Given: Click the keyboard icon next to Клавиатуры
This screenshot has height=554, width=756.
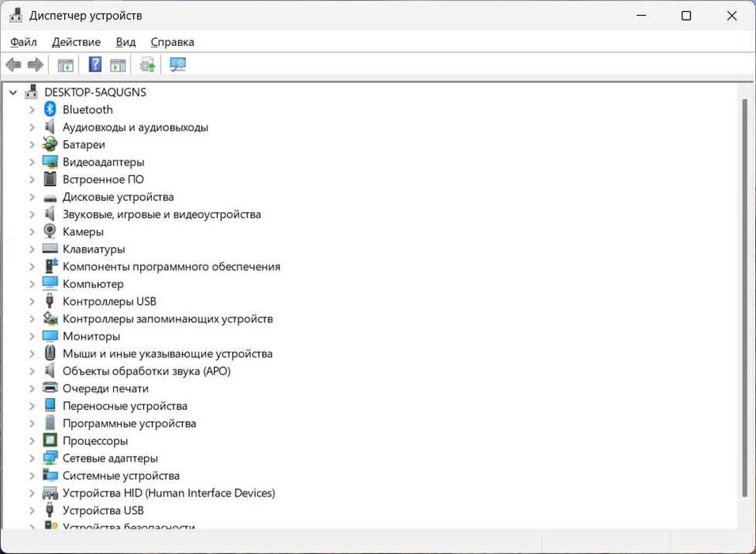Looking at the screenshot, I should tap(50, 249).
